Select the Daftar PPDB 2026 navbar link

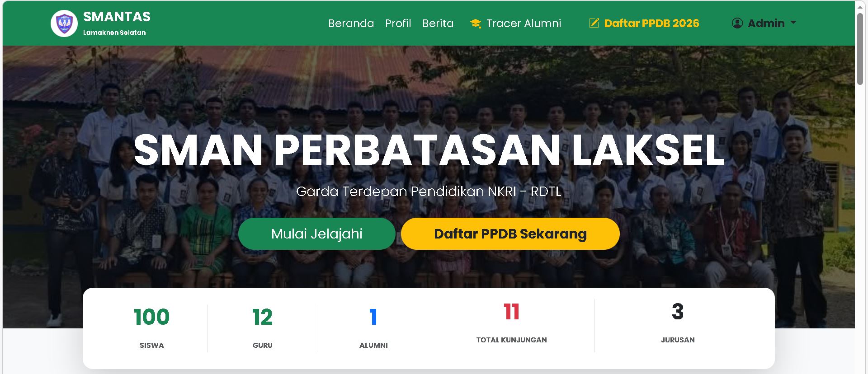click(651, 23)
